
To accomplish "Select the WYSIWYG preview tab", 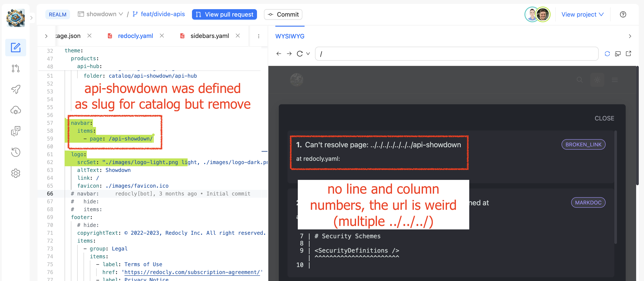I will (290, 36).
